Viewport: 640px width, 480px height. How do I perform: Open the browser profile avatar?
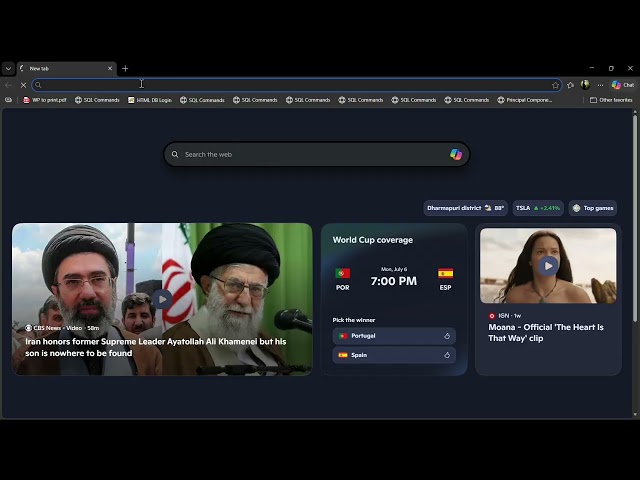tap(585, 85)
